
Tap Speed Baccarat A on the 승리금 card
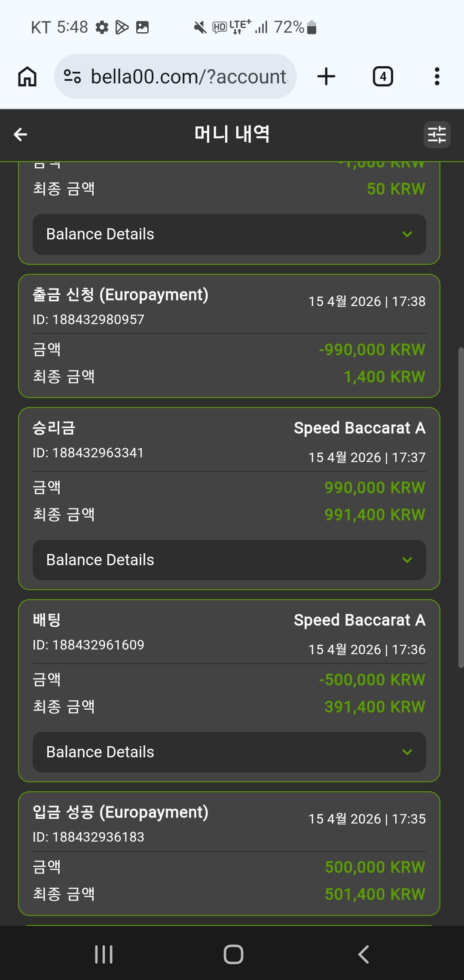click(360, 428)
